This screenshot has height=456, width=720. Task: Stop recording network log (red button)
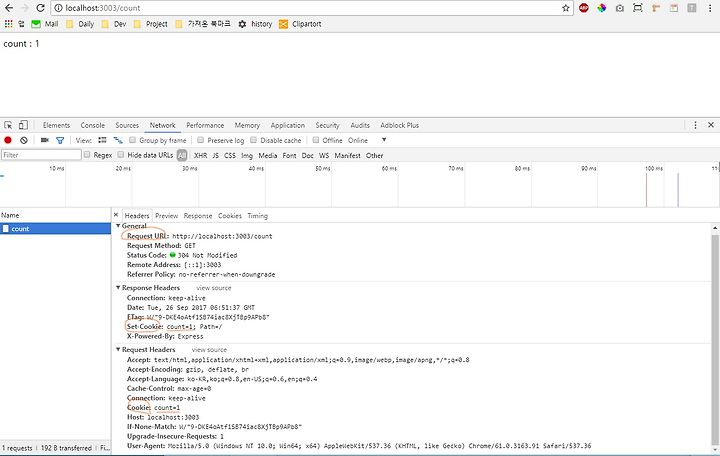(8, 140)
